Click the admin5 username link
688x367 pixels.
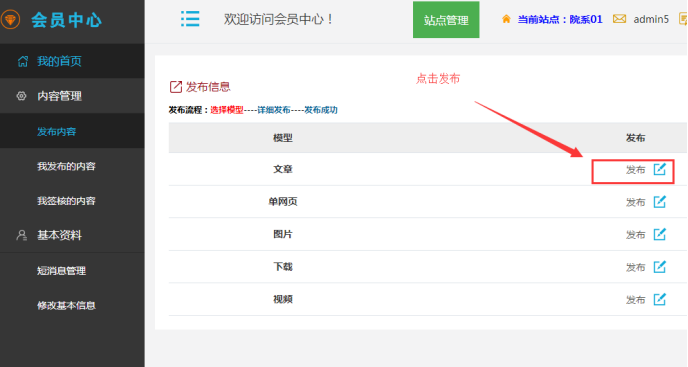click(651, 19)
